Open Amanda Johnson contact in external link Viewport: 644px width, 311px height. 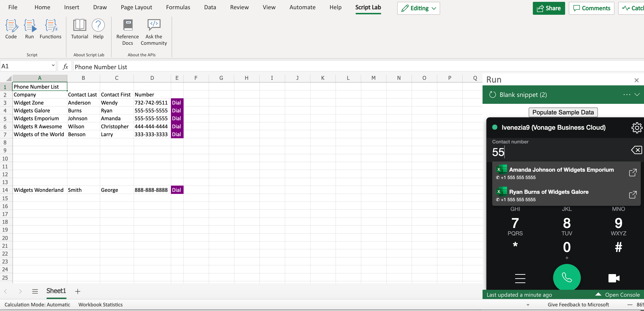(x=633, y=173)
